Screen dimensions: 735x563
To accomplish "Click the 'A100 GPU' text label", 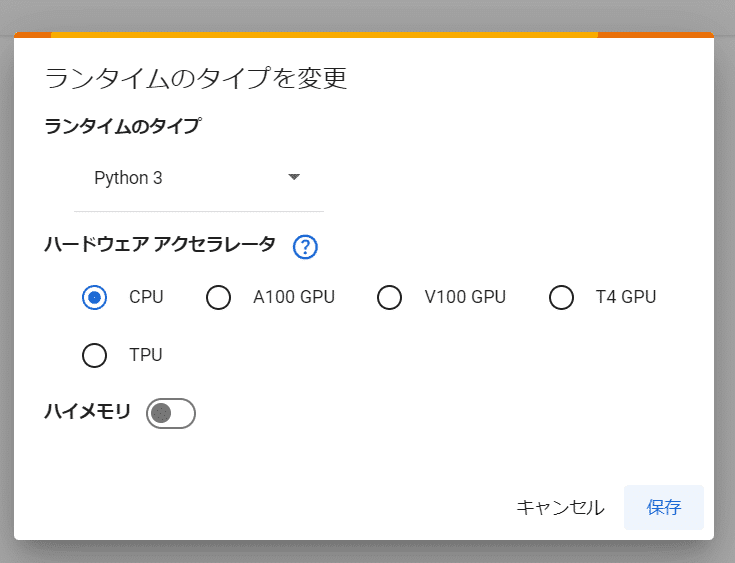I will pyautogui.click(x=294, y=297).
